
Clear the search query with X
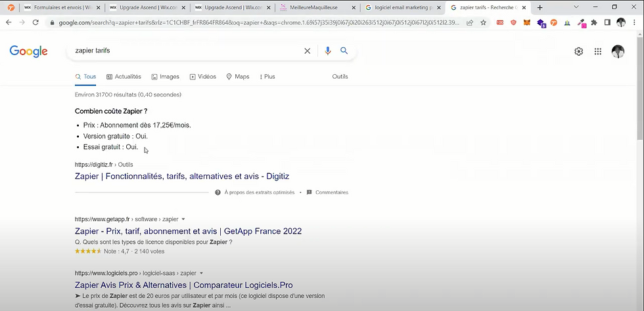(308, 51)
